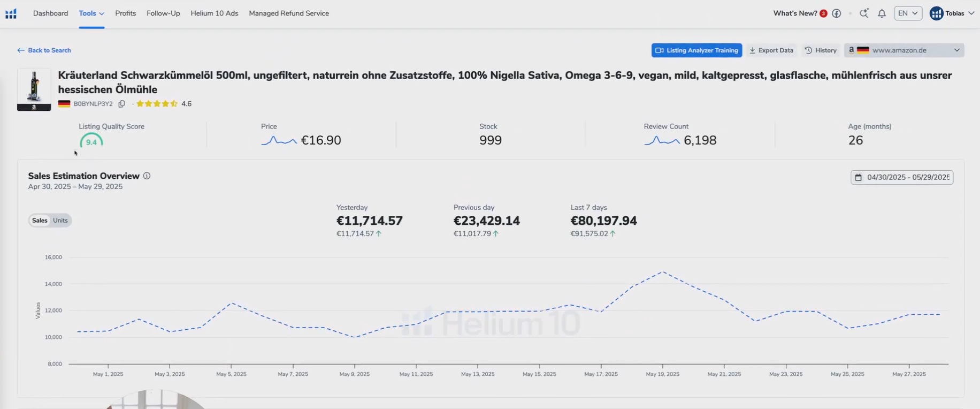Click the ASIN text B0BYNLP3Y2
This screenshot has width=980, height=409.
coord(93,104)
